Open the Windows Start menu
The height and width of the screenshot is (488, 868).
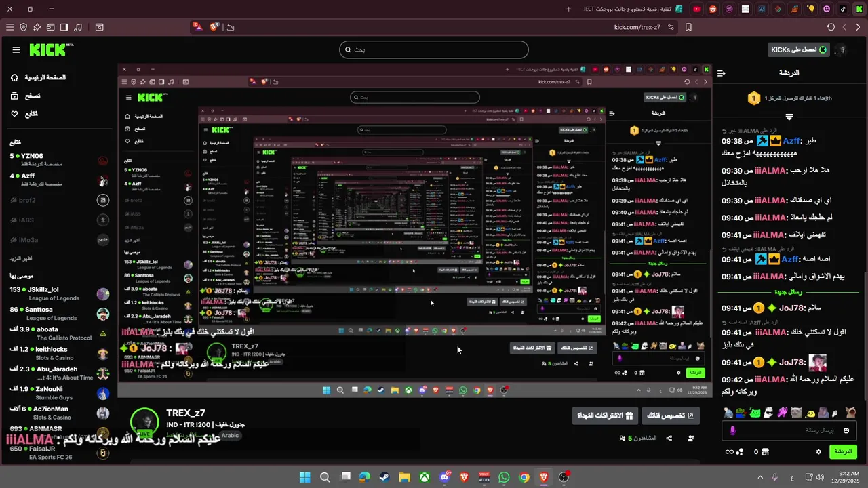click(304, 477)
